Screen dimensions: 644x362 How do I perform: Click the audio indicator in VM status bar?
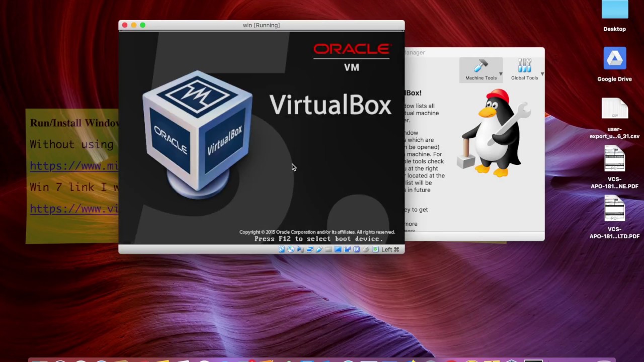[300, 249]
